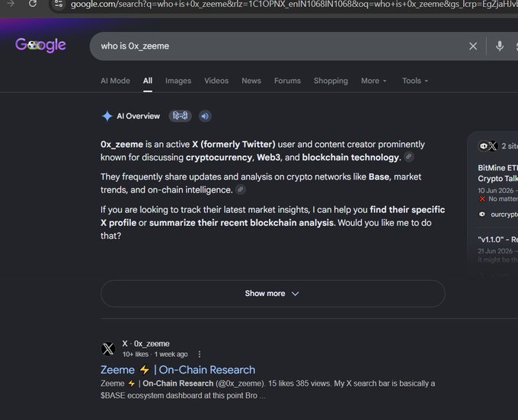
Task: Open the Images tab
Action: [178, 81]
